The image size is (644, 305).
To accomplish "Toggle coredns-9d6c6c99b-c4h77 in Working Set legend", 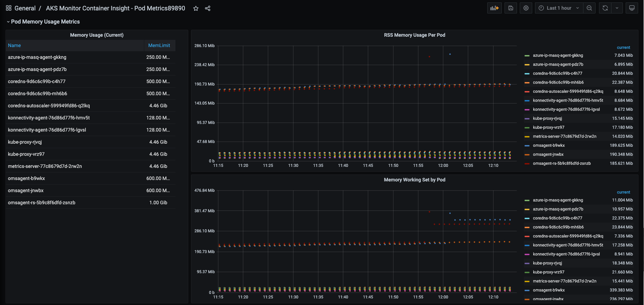I will 557,218.
